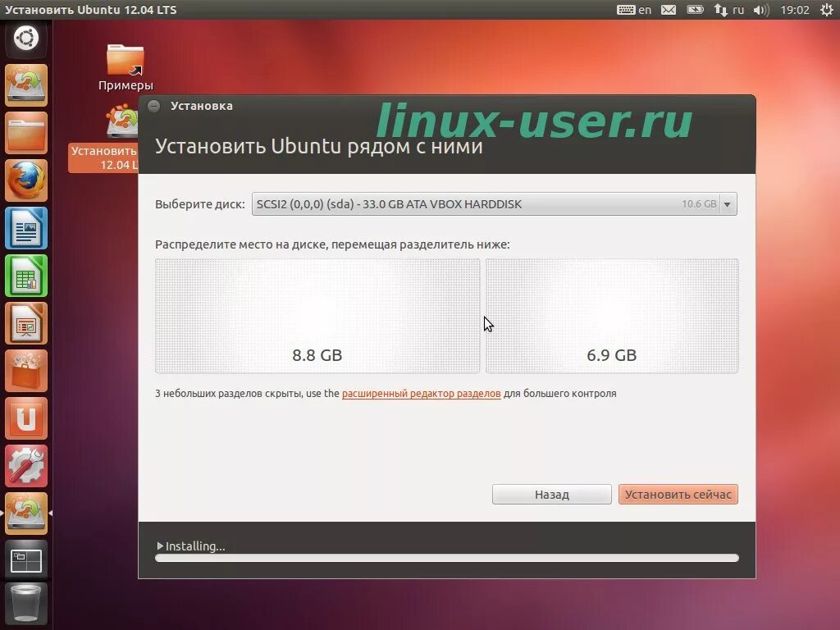Click the divider between the two partitions

[x=482, y=316]
